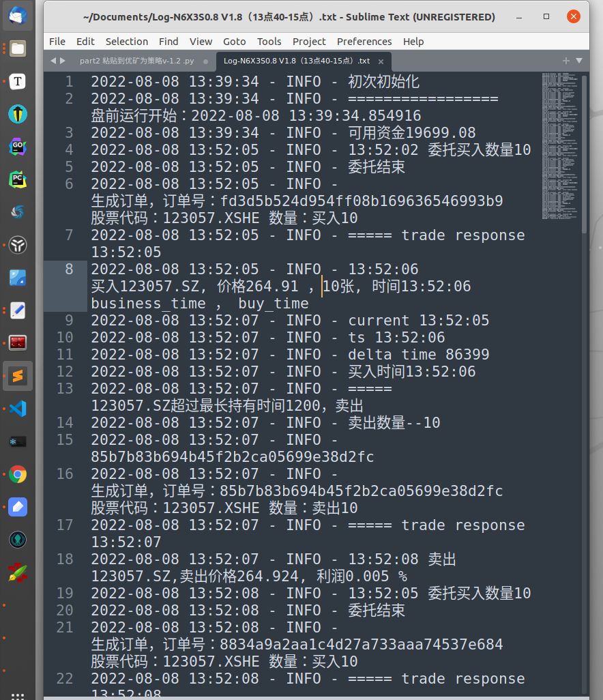Close the Log-N6X3S0.8 txt tab
The width and height of the screenshot is (603, 700).
381,61
